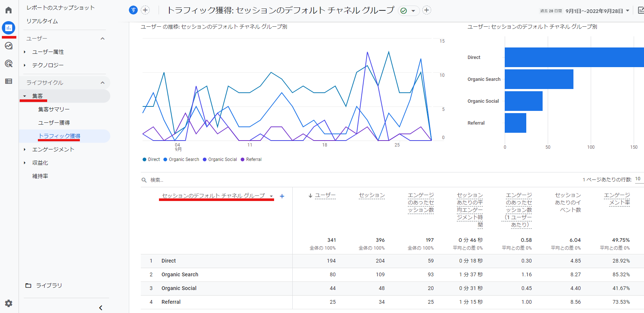Open ライブラリ link in sidebar
The image size is (644, 313).
coord(49,286)
